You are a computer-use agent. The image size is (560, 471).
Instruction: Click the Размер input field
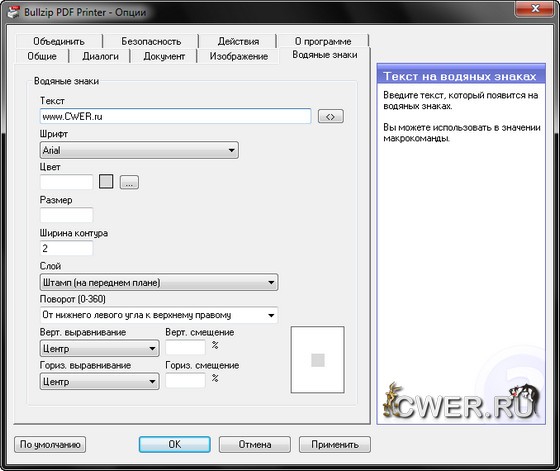click(x=66, y=215)
